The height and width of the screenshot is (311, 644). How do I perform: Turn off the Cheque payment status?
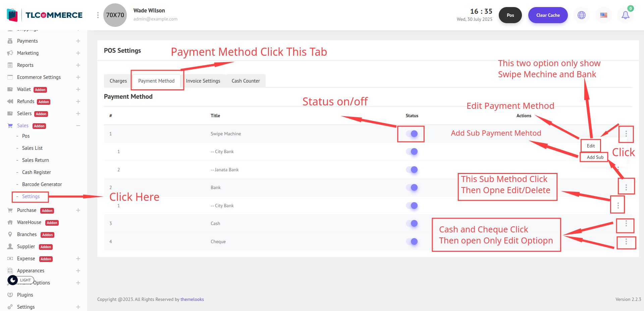[x=412, y=241]
